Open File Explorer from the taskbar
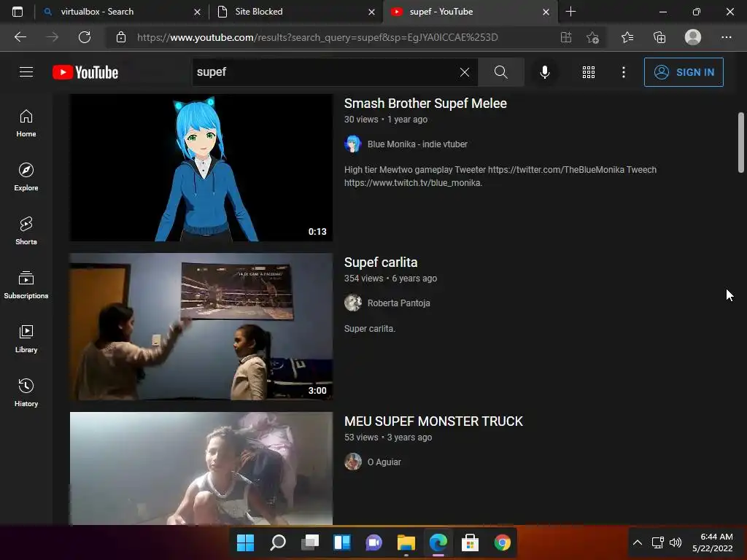This screenshot has height=560, width=747. click(x=406, y=542)
